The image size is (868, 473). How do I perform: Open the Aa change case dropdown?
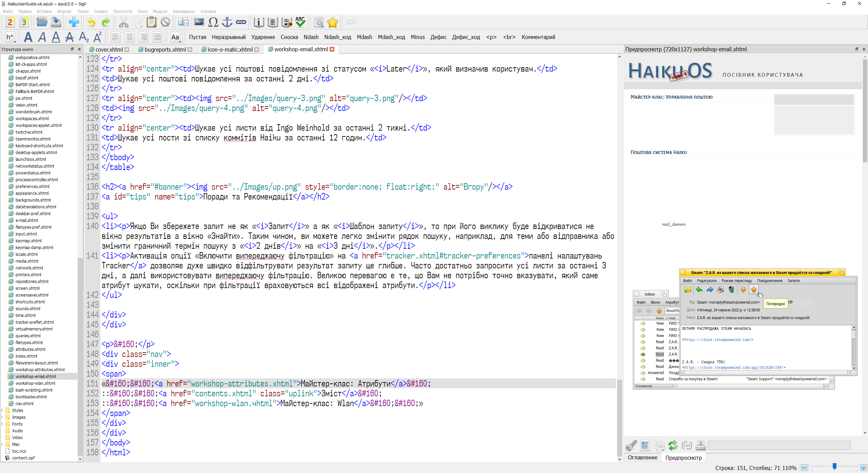175,37
